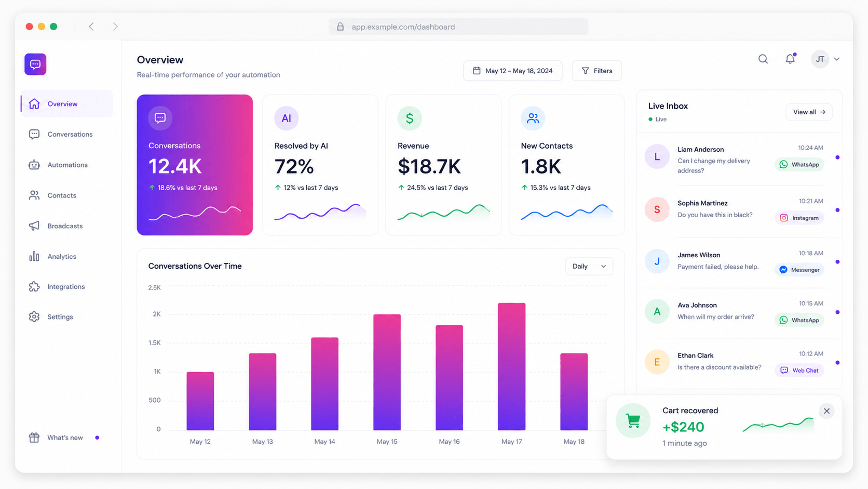Click the 18.6% vs last 7 days text

187,188
